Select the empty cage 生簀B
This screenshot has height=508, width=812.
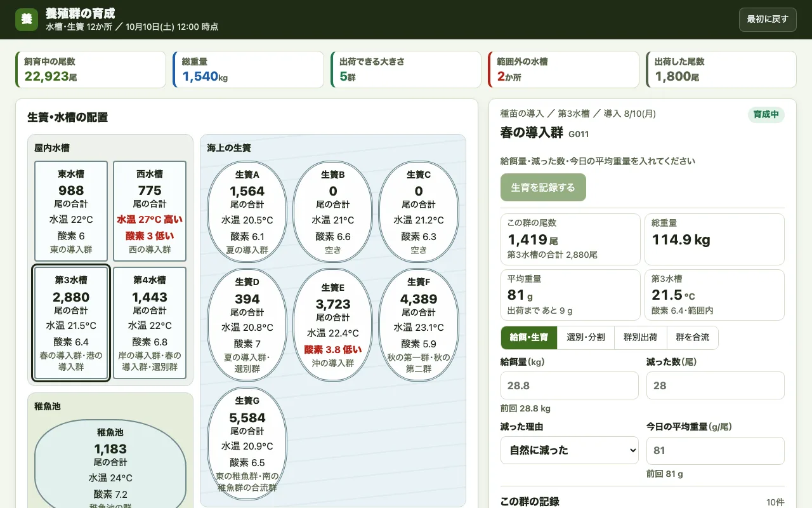(333, 211)
